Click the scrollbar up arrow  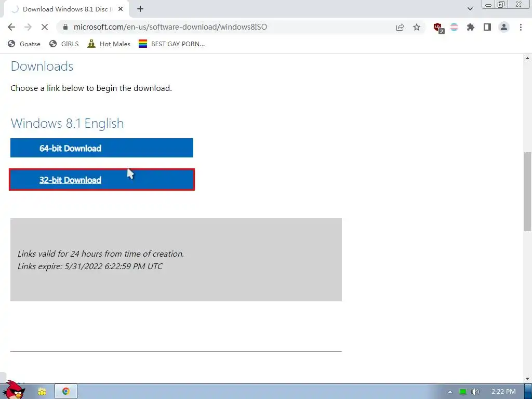click(x=528, y=58)
